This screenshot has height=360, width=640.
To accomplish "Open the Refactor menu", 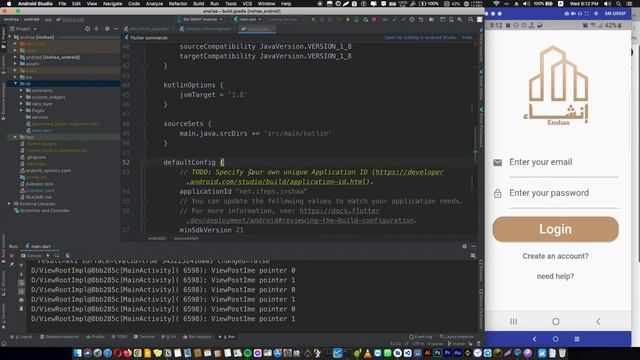I will point(178,4).
